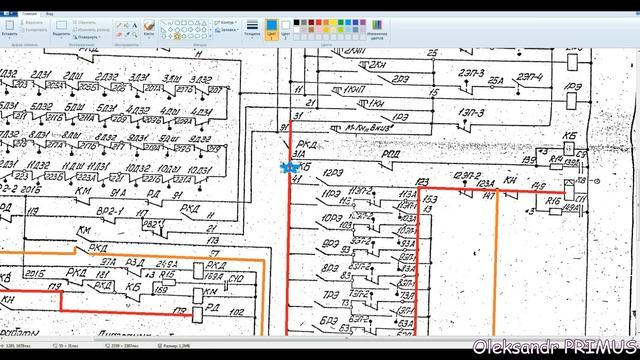Pick the black color swatch
The image size is (640, 360).
(296, 22)
